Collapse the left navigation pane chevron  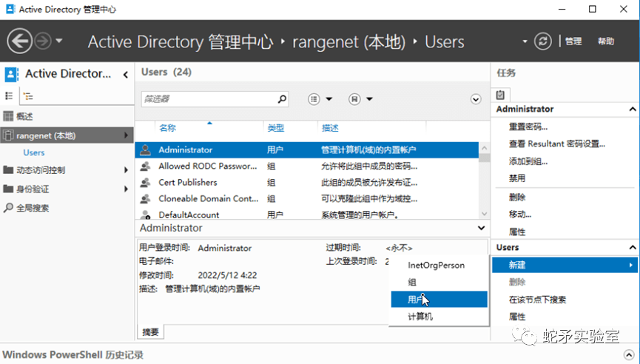pos(126,74)
